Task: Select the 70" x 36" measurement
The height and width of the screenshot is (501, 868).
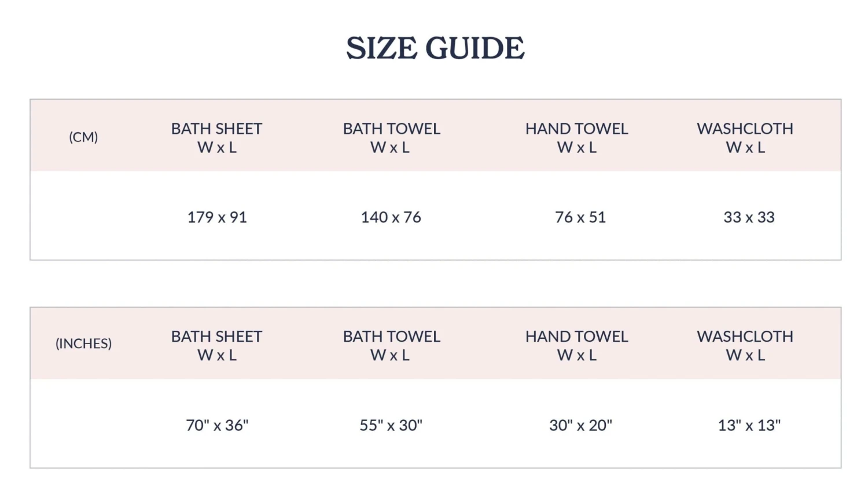Action: (x=217, y=425)
